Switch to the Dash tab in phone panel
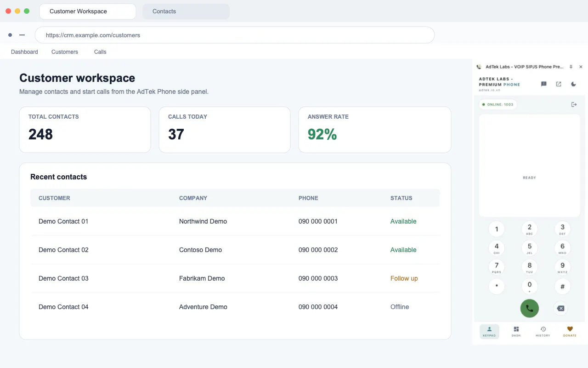This screenshot has height=368, width=588. [x=516, y=332]
